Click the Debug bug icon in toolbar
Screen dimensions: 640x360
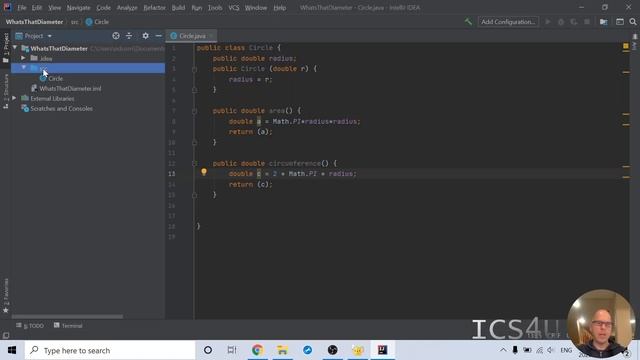pos(561,22)
